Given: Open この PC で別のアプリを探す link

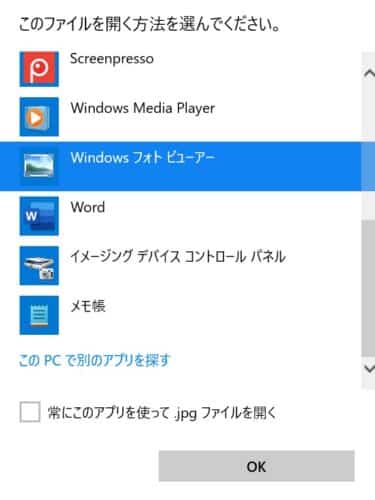Looking at the screenshot, I should click(x=94, y=361).
